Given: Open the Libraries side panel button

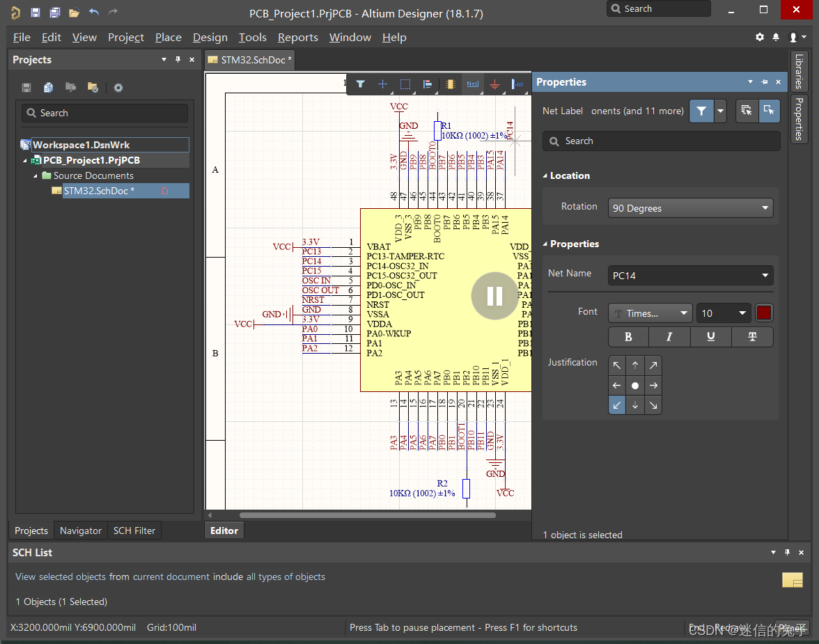Looking at the screenshot, I should pos(799,71).
